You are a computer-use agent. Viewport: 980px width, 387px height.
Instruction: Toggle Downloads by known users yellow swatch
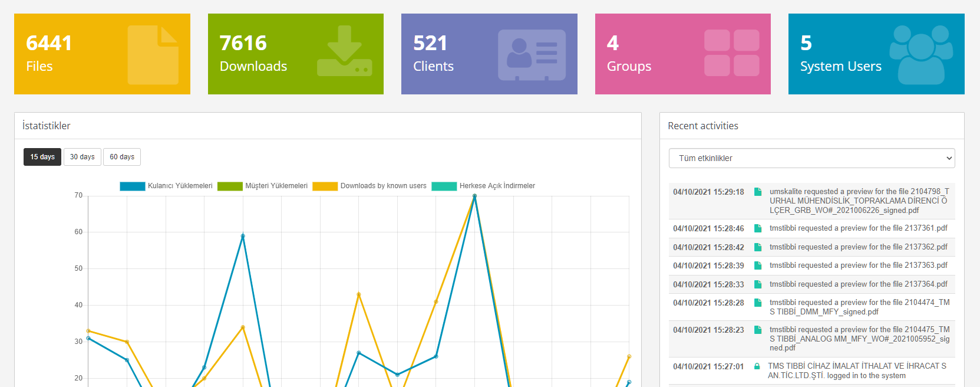click(325, 186)
